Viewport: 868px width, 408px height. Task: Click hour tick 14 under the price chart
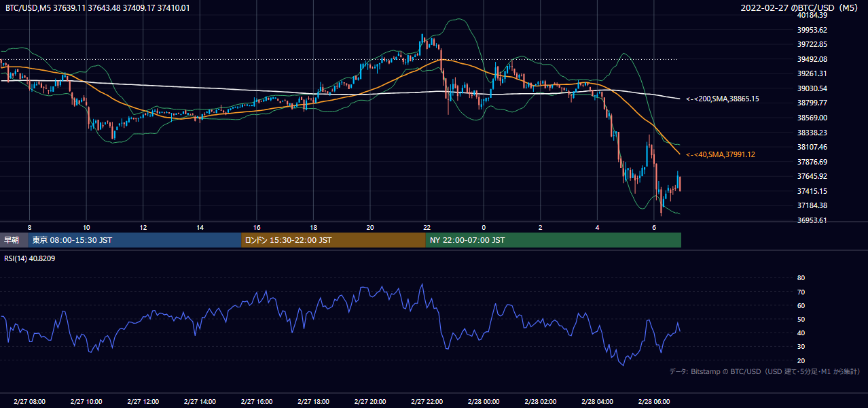200,227
